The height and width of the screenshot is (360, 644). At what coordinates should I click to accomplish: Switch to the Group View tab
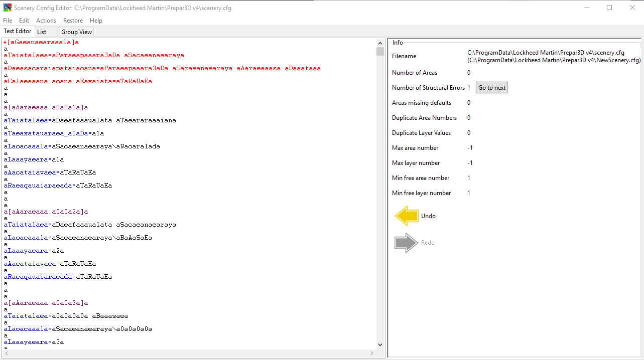click(x=76, y=32)
